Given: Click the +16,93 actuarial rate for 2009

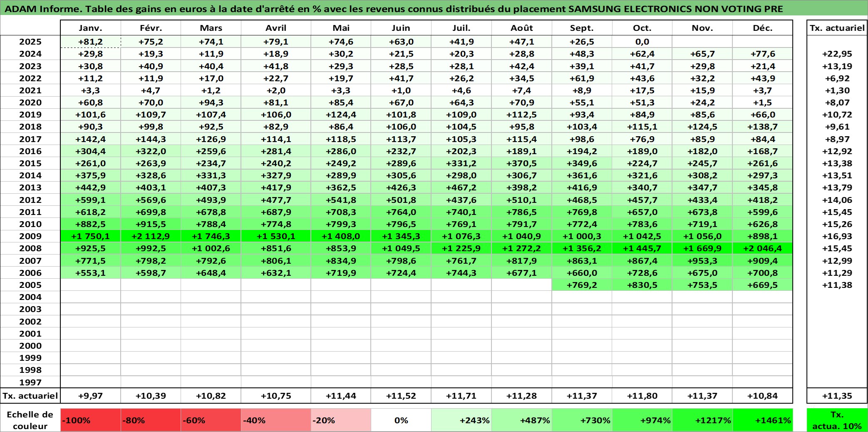Looking at the screenshot, I should click(x=837, y=236).
